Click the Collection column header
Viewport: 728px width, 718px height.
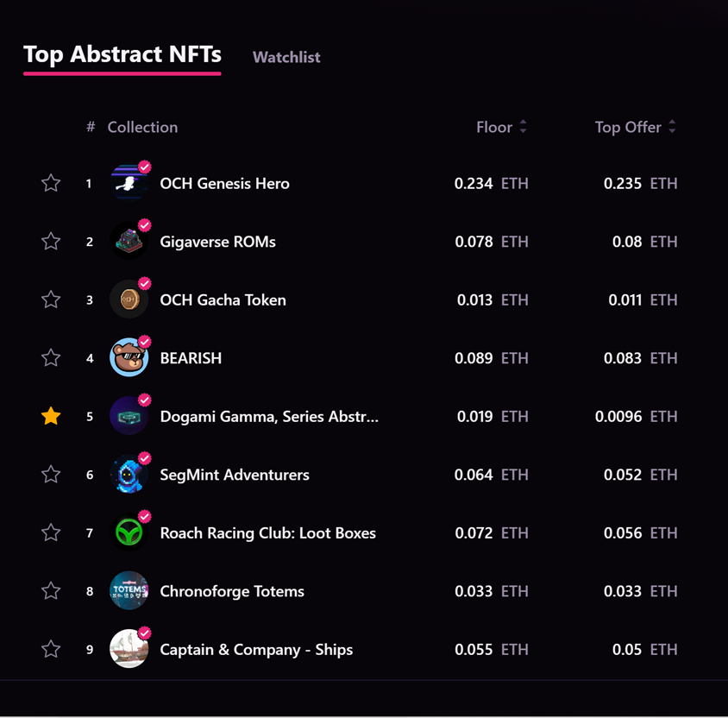pyautogui.click(x=142, y=127)
